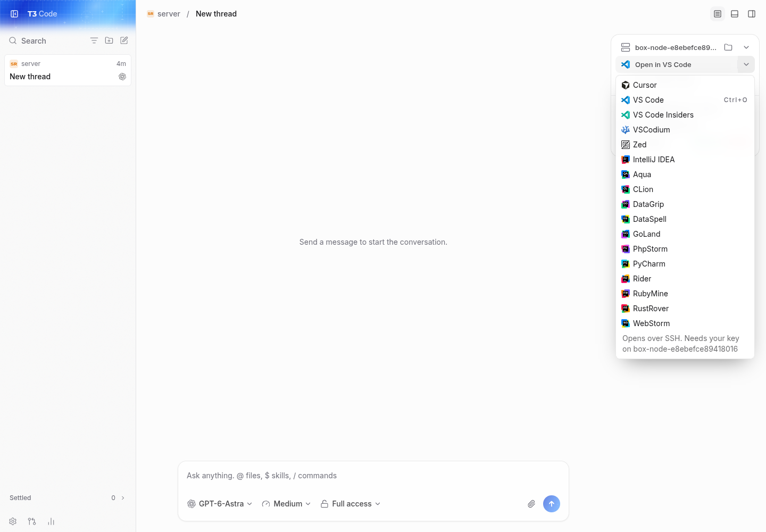This screenshot has width=766, height=532.
Task: Pick VS Code Insiders from the list
Action: pyautogui.click(x=685, y=115)
